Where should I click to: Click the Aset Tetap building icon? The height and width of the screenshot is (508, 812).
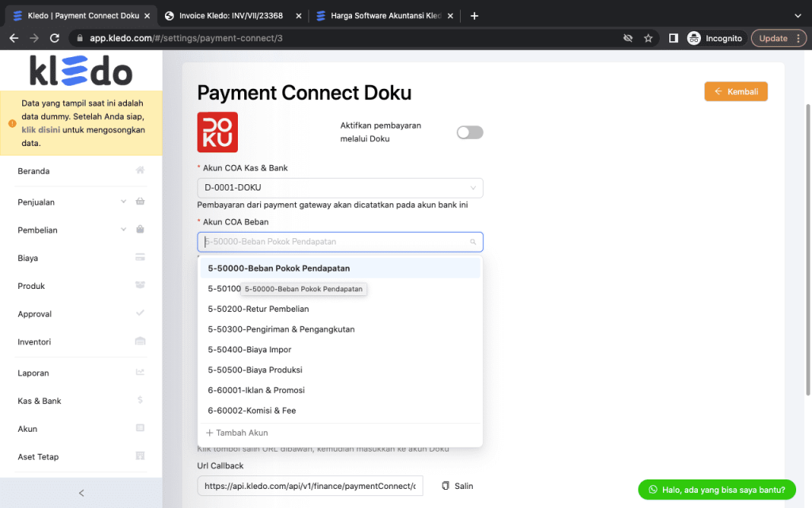point(140,456)
